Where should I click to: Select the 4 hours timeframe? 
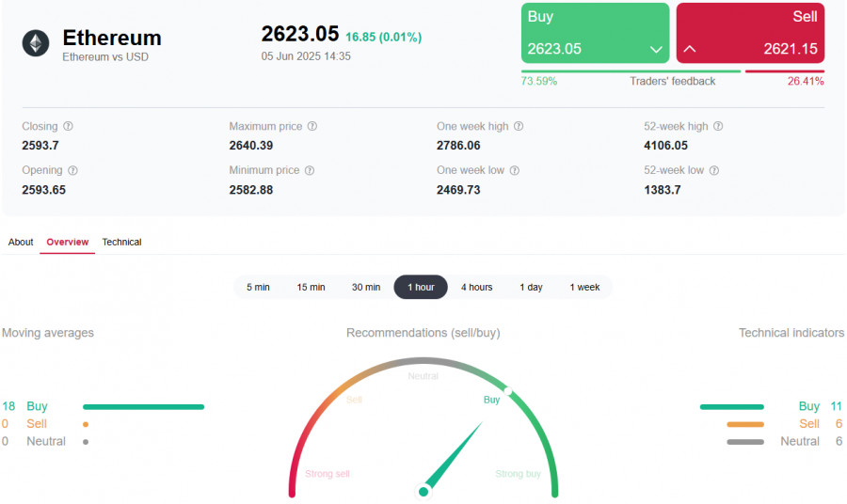(477, 287)
